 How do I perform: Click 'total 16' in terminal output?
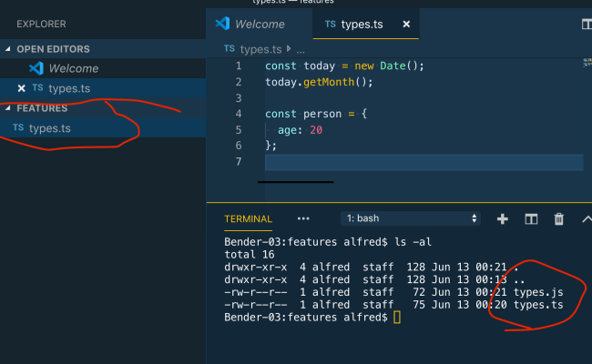point(250,255)
